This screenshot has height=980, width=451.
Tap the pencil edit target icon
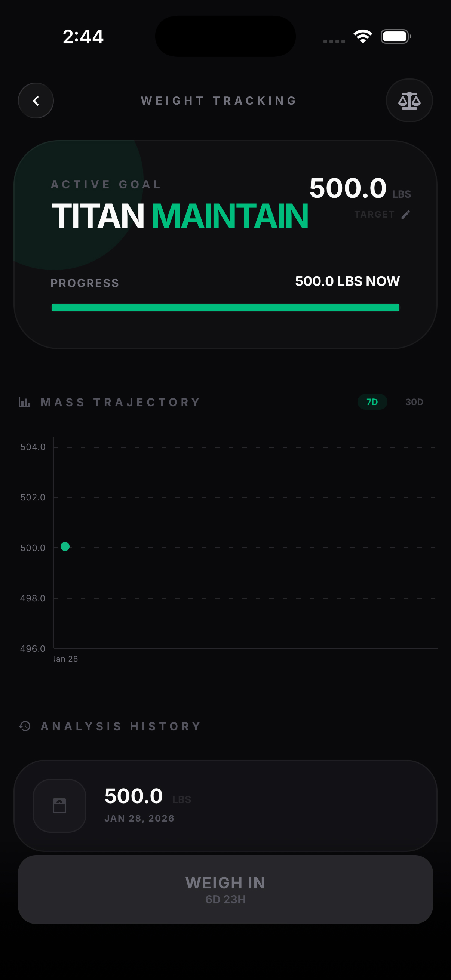pyautogui.click(x=406, y=215)
